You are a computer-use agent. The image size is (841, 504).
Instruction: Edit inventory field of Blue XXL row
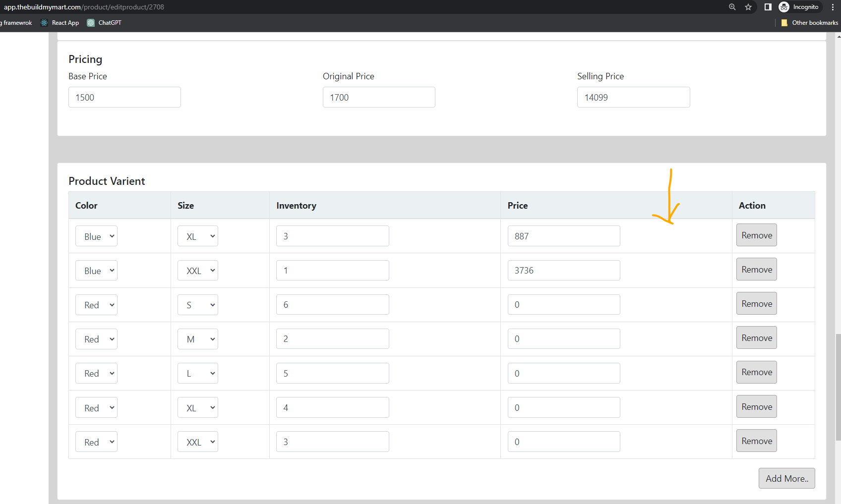click(x=333, y=270)
